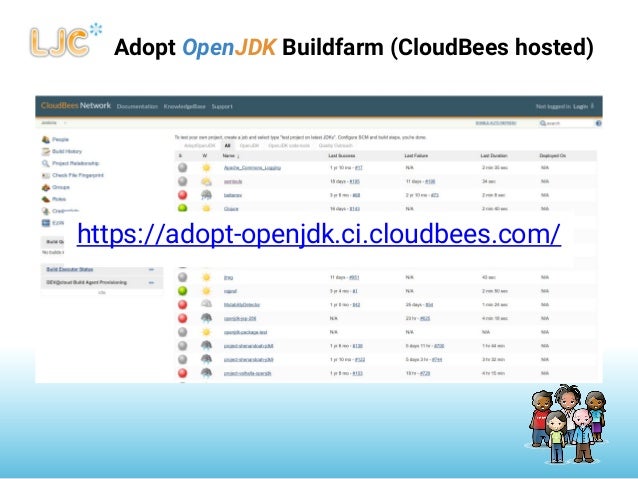The width and height of the screenshot is (638, 479).
Task: Click the Login link in header
Action: click(x=580, y=106)
